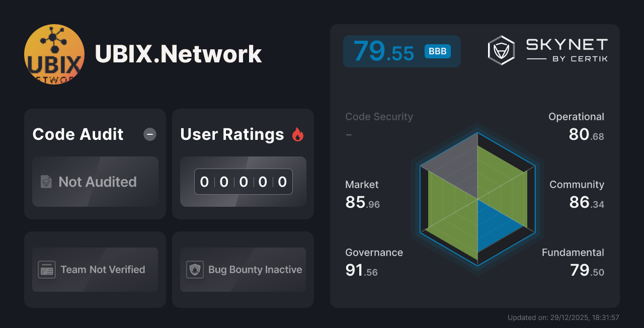Click the BBB rating badge

click(437, 51)
